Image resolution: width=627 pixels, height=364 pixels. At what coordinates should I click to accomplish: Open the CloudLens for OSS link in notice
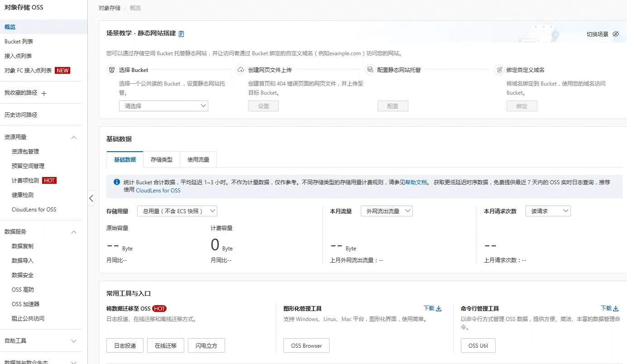[x=158, y=191]
